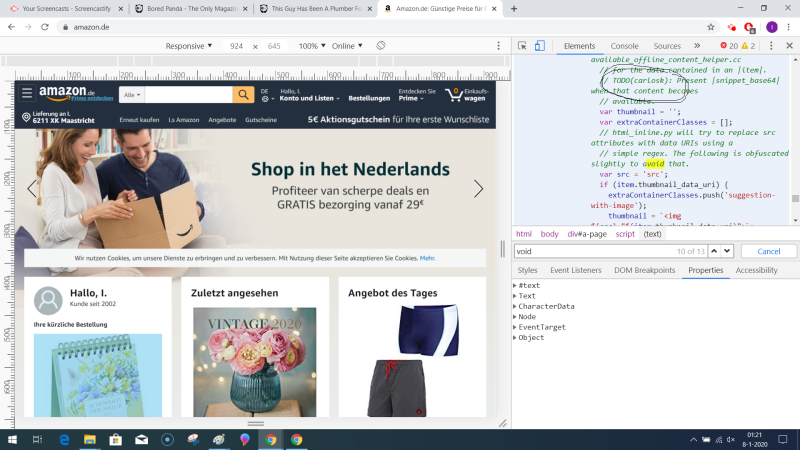Click Mehr link in cookie notice
The height and width of the screenshot is (450, 800).
point(428,258)
